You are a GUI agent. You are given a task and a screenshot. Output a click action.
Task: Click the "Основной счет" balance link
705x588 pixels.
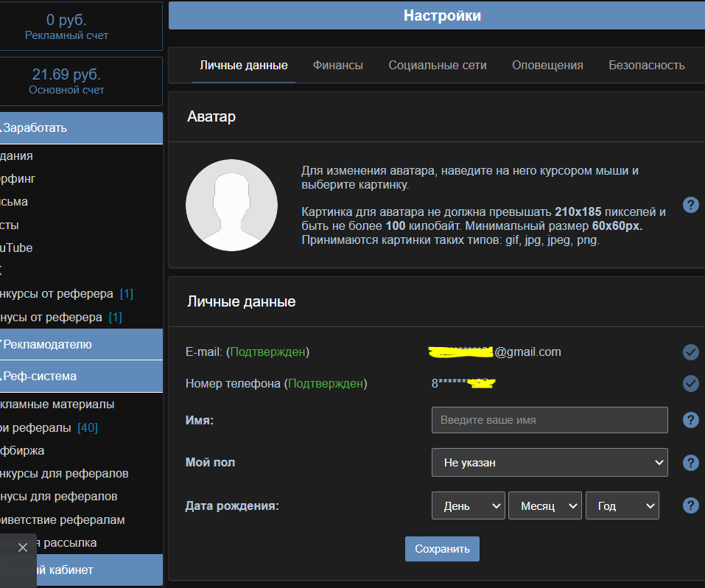click(66, 90)
